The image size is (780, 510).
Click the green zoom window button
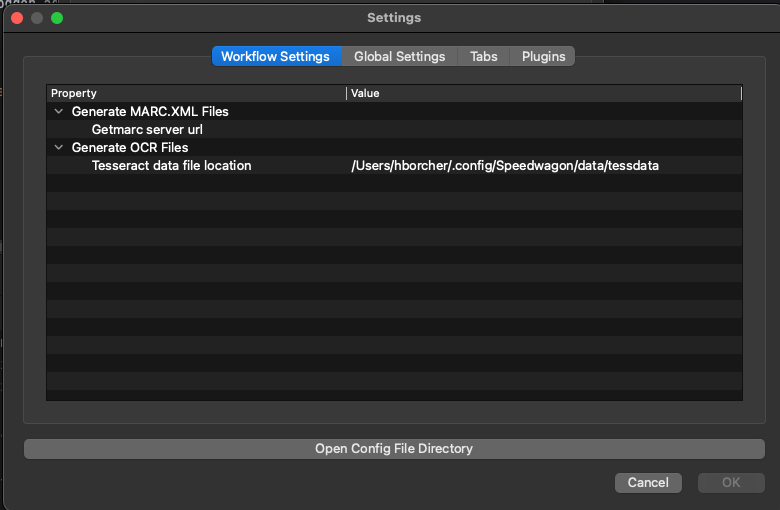[x=57, y=18]
